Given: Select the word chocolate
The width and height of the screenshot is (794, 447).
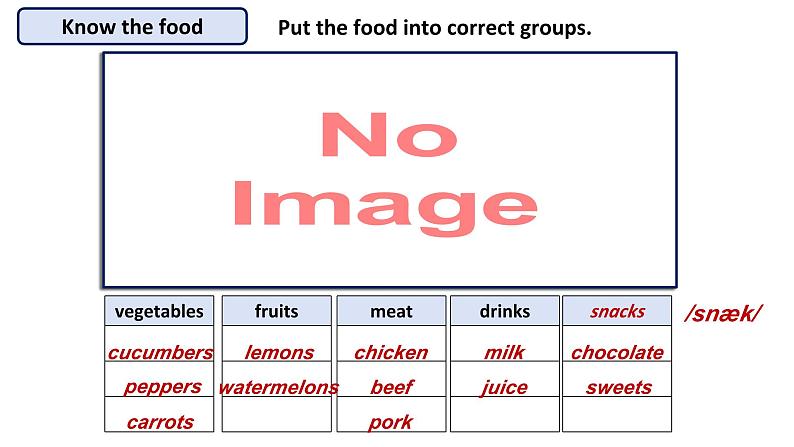Looking at the screenshot, I should 617,352.
